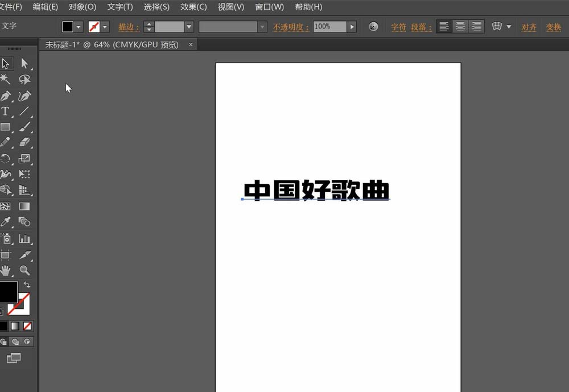Select the Direct Selection tool
This screenshot has height=392, width=569.
pyautogui.click(x=24, y=64)
